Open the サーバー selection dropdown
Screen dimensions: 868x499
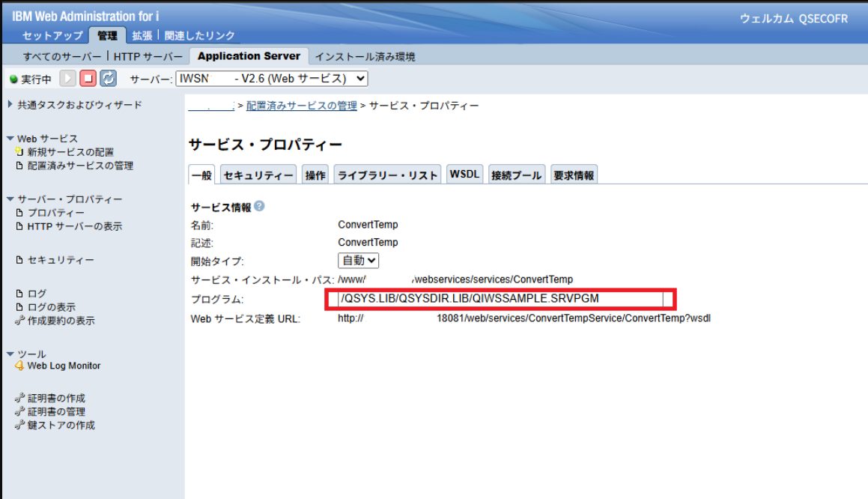[x=272, y=79]
